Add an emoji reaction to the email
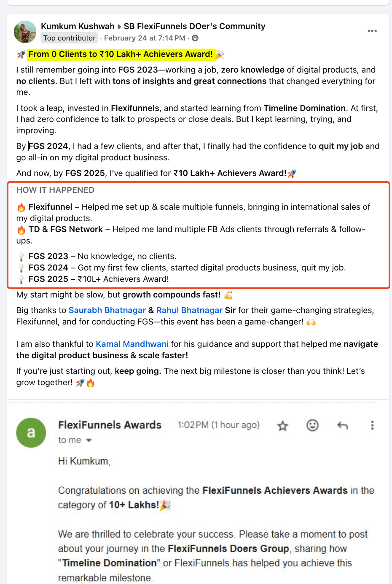 coord(312,425)
